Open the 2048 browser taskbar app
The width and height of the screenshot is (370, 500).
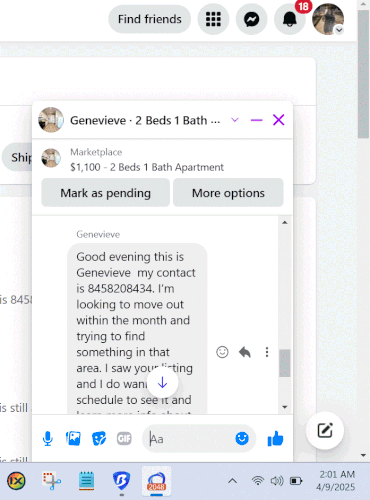coord(156,481)
